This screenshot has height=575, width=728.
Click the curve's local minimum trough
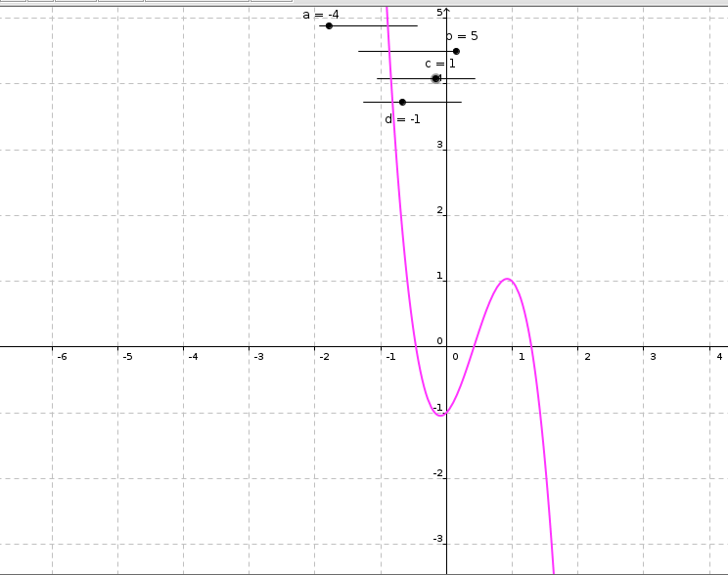coord(440,414)
